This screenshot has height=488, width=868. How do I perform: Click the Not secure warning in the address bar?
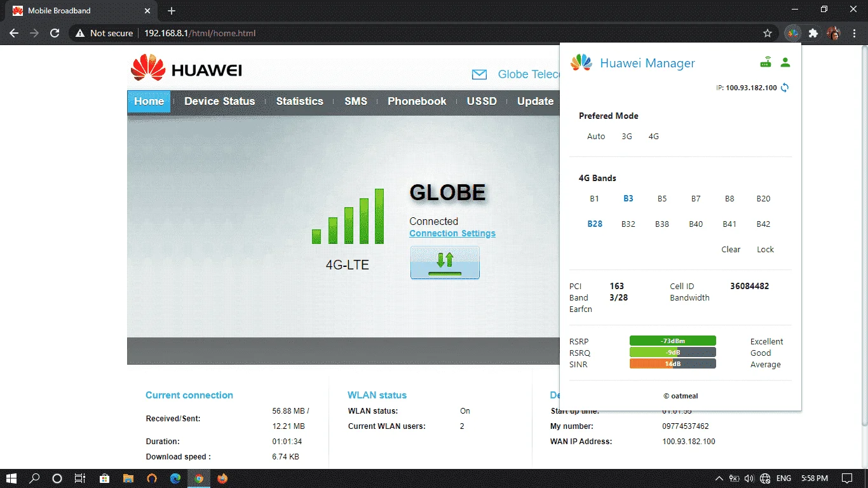click(x=104, y=33)
